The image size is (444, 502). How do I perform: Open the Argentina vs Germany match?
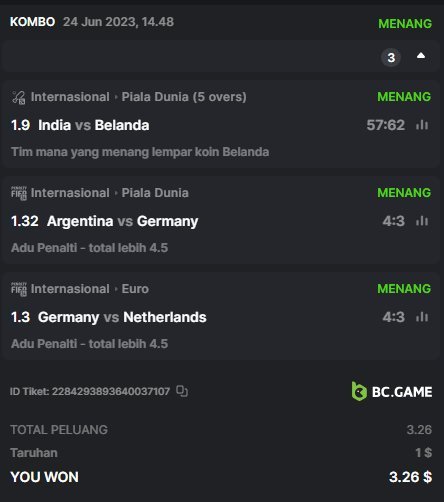[123, 221]
